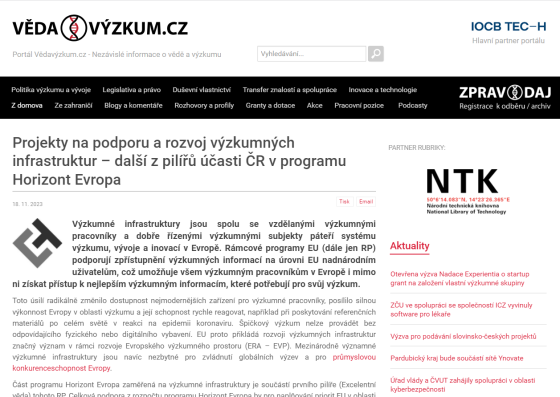Click the Tisk print button
This screenshot has height=397, width=560.
click(344, 201)
